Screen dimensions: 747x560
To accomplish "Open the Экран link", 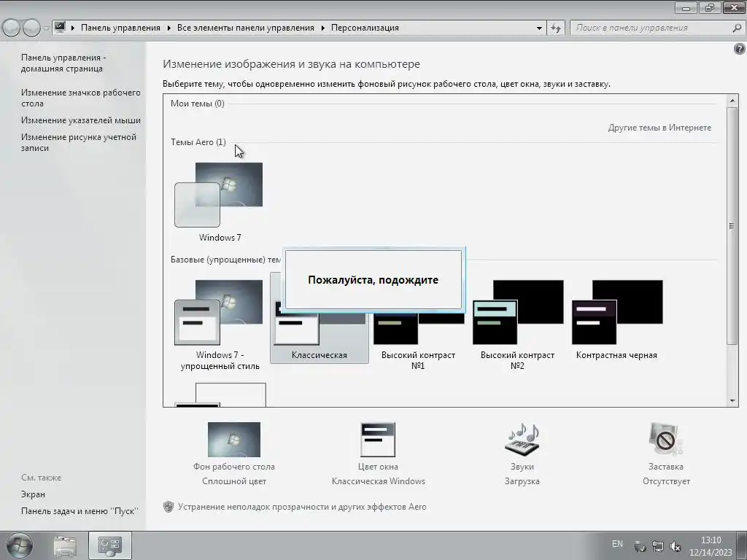I will coord(33,494).
